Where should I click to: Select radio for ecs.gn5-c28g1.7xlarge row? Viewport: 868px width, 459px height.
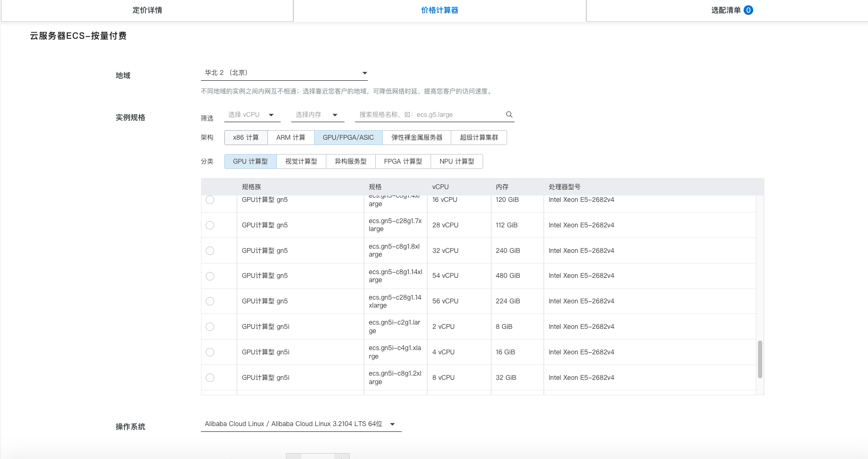(210, 225)
